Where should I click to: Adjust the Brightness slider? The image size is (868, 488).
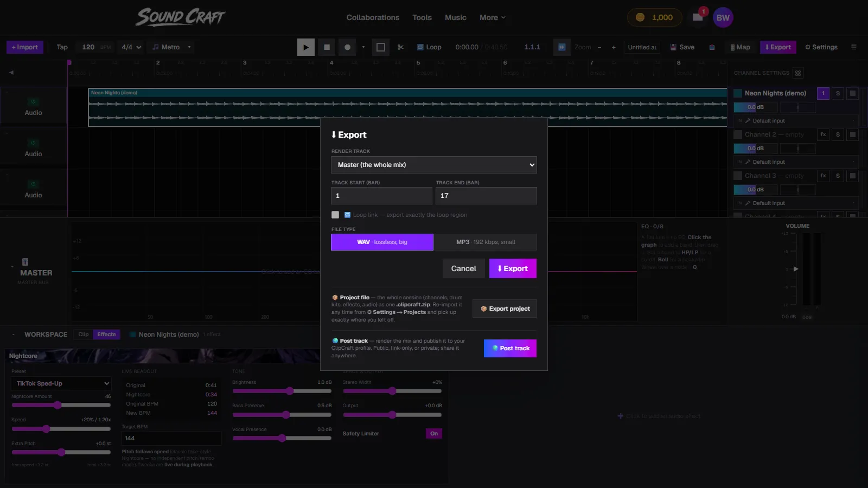point(282,391)
